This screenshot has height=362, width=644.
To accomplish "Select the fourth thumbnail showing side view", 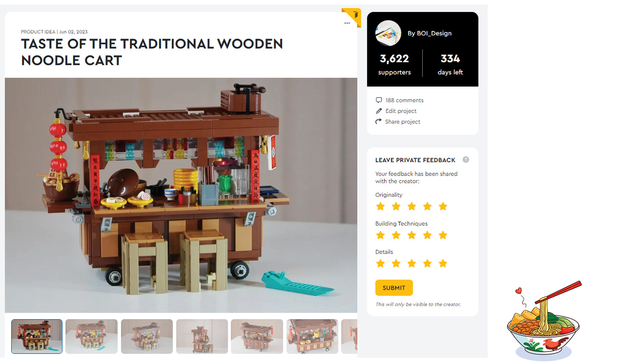I will point(202,336).
